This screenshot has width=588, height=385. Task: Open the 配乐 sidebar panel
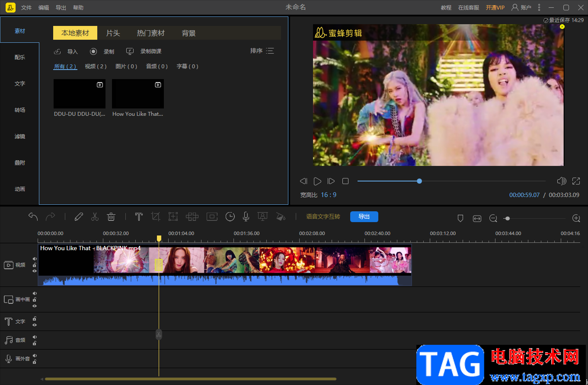[20, 57]
